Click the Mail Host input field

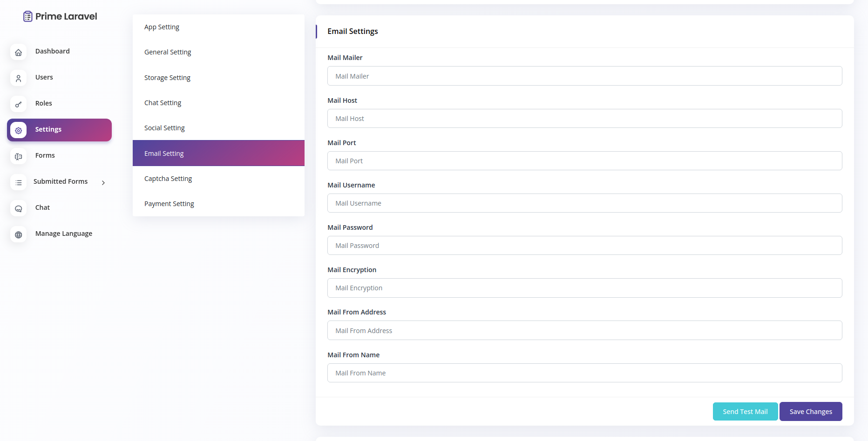[x=585, y=118]
